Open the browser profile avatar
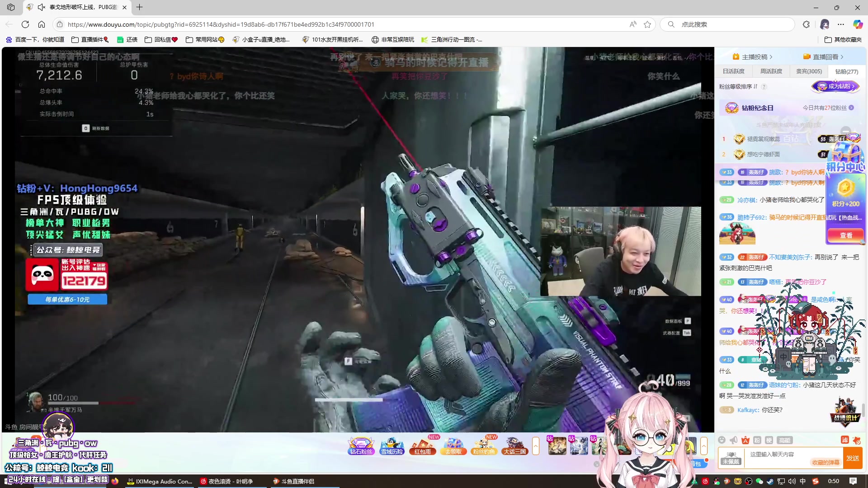 point(825,24)
